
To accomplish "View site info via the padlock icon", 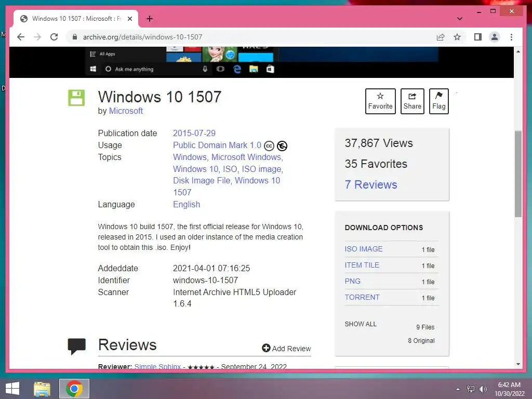I will click(x=75, y=37).
